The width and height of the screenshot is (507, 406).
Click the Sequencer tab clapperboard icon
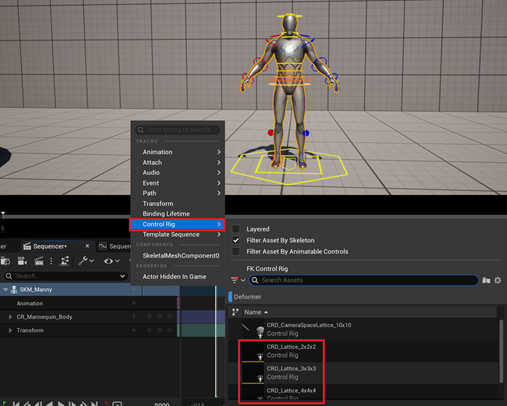[27, 246]
